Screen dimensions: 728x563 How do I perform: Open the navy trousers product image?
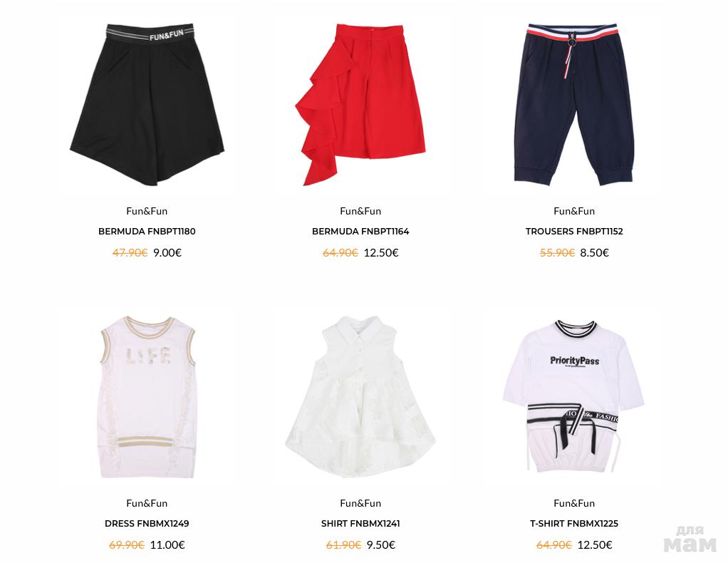click(x=574, y=105)
